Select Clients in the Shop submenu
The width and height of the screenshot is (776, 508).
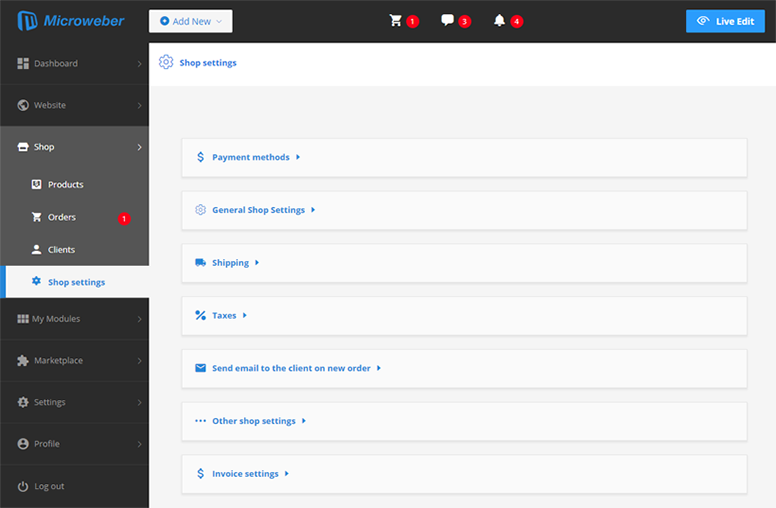tap(74, 250)
